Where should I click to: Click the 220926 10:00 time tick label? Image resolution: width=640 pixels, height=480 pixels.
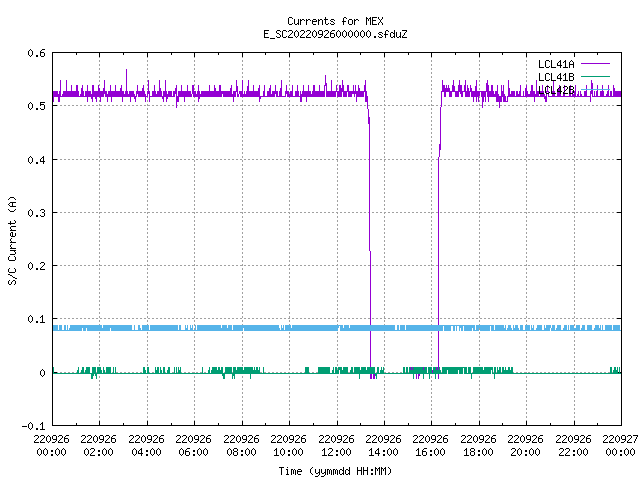[x=288, y=446]
